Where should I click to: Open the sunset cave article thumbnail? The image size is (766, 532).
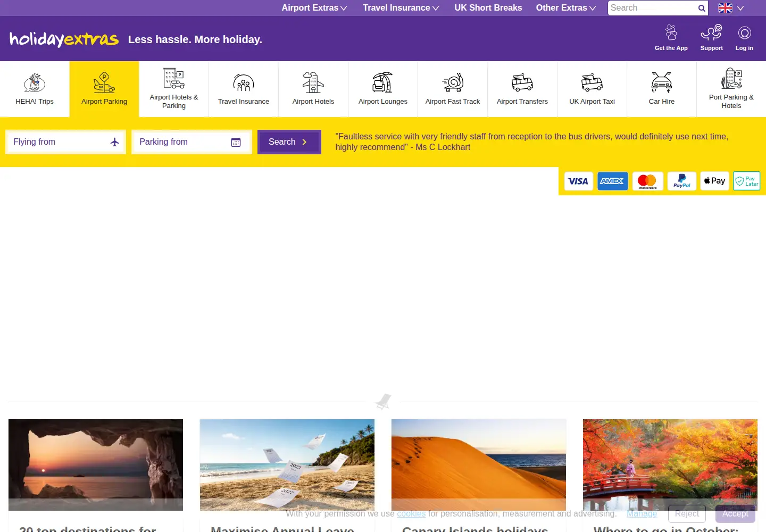click(96, 465)
